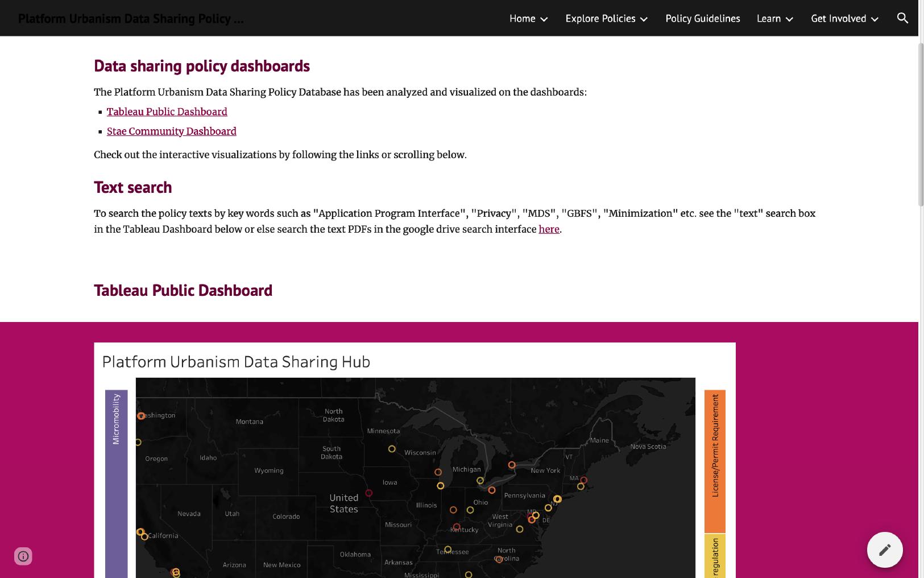
Task: Click the Data sharing policy dashboards heading
Action: click(x=202, y=66)
